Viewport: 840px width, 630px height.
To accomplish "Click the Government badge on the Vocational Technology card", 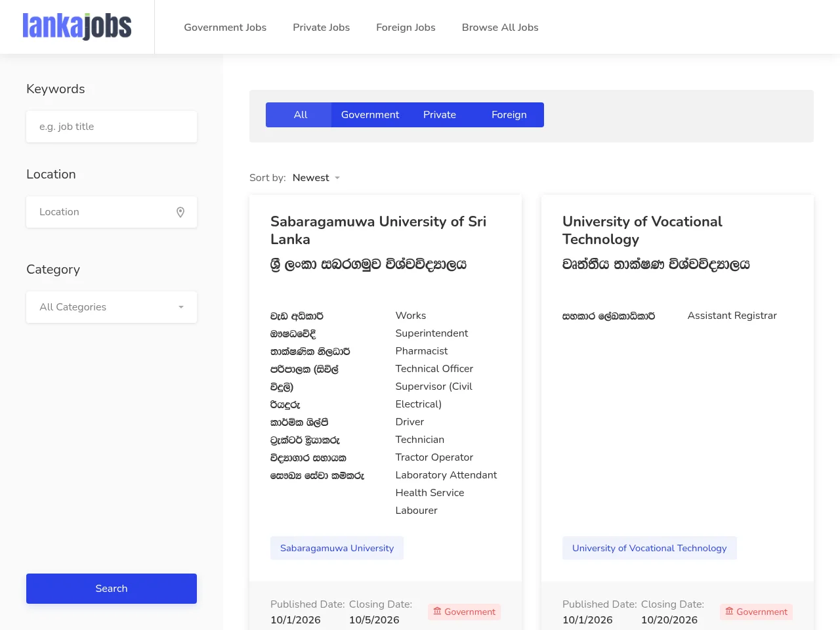I will tap(756, 612).
